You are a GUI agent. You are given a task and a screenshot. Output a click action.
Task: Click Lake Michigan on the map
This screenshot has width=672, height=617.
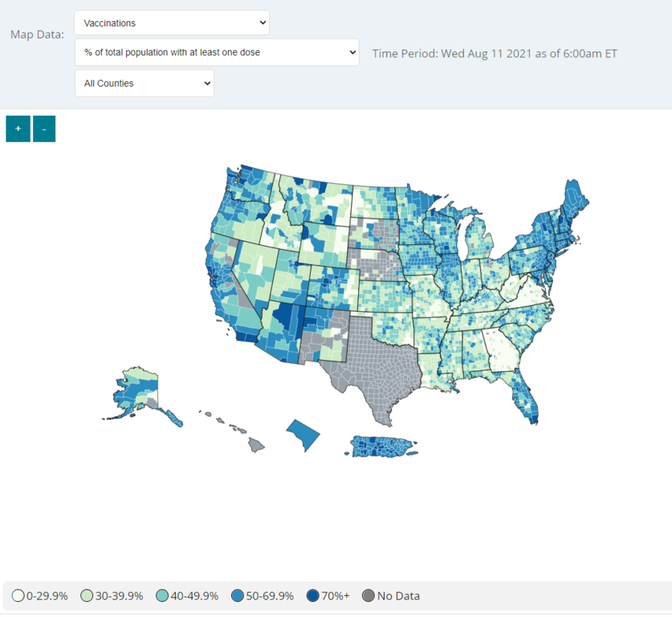463,241
